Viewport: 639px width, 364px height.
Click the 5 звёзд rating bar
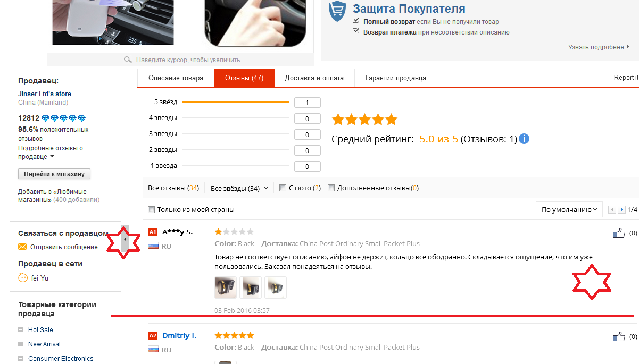235,101
